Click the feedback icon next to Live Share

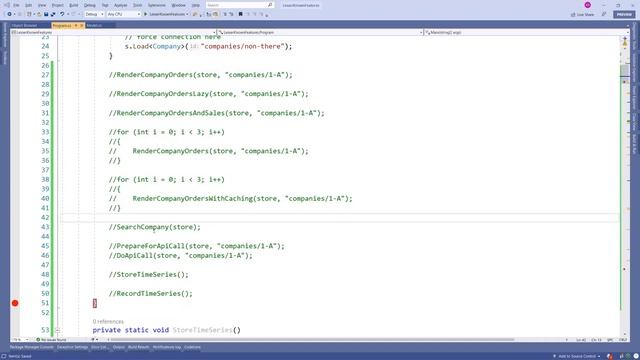coord(604,14)
